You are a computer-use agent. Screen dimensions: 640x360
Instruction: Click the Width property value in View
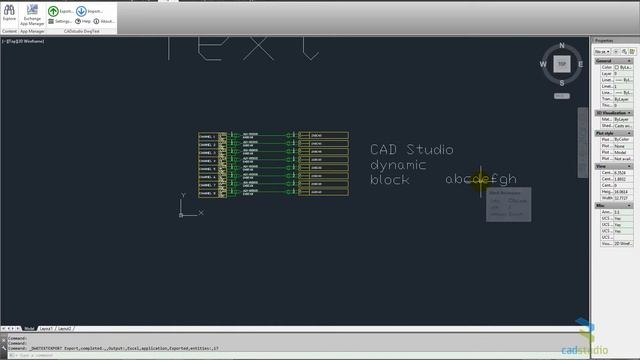(623, 198)
